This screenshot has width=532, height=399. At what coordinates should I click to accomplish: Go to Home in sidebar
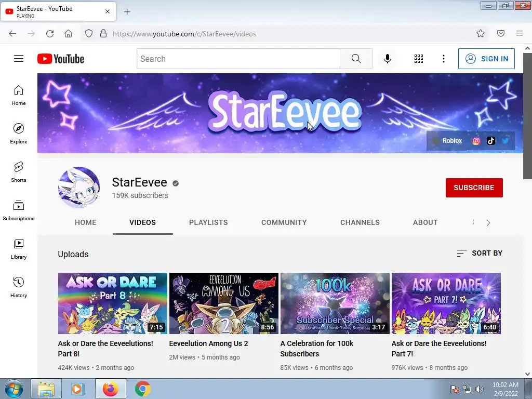click(x=19, y=96)
